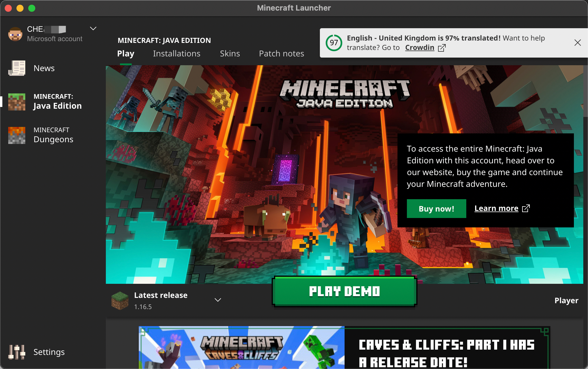Viewport: 588px width, 369px height.
Task: Expand the Latest release version dropdown
Action: pyautogui.click(x=218, y=300)
